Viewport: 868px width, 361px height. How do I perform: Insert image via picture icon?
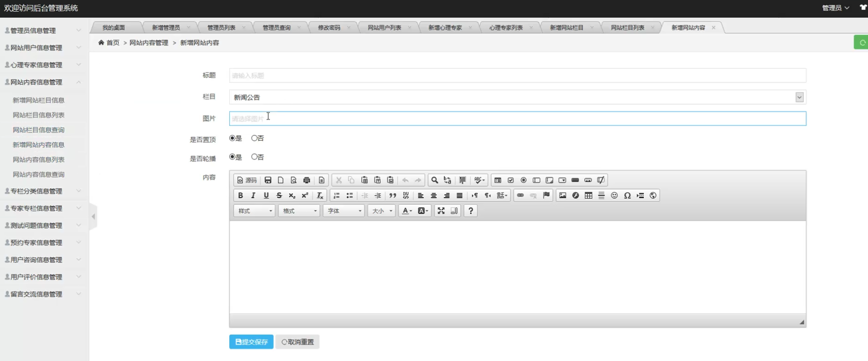[x=563, y=195]
